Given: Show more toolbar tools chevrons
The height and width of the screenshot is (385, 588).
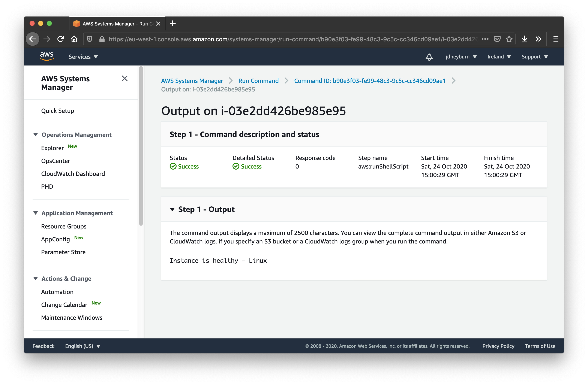Looking at the screenshot, I should pos(538,39).
